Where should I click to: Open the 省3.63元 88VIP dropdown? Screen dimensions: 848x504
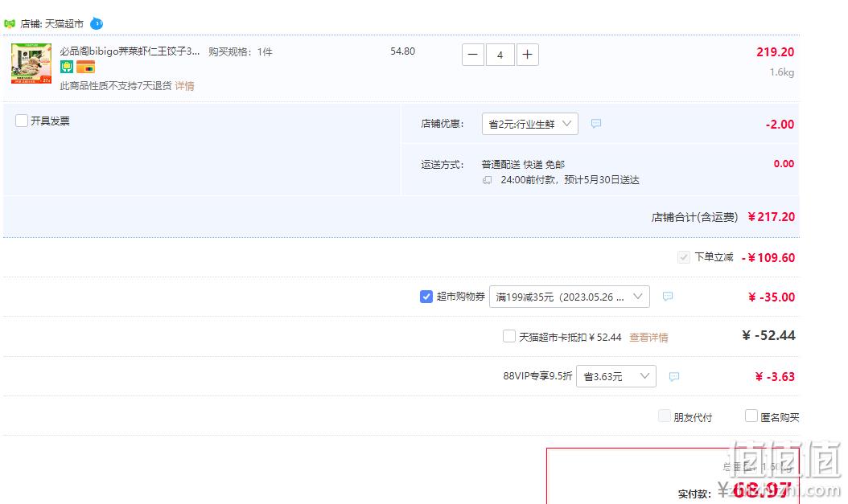pyautogui.click(x=616, y=376)
